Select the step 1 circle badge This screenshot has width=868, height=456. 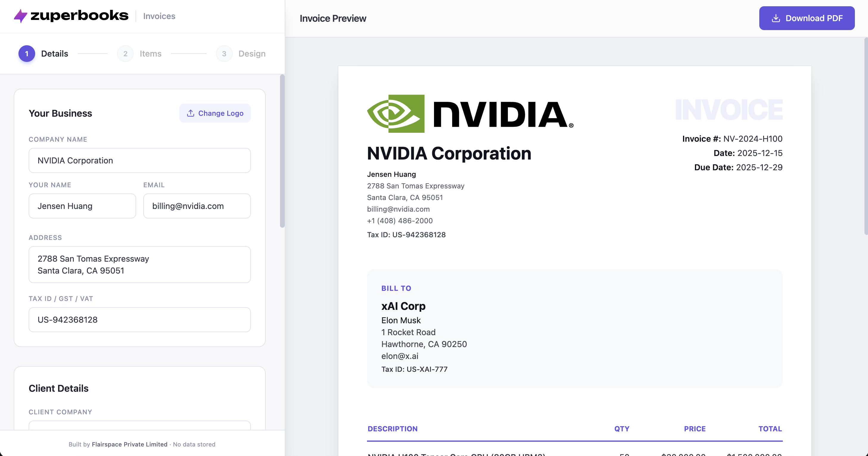[27, 53]
